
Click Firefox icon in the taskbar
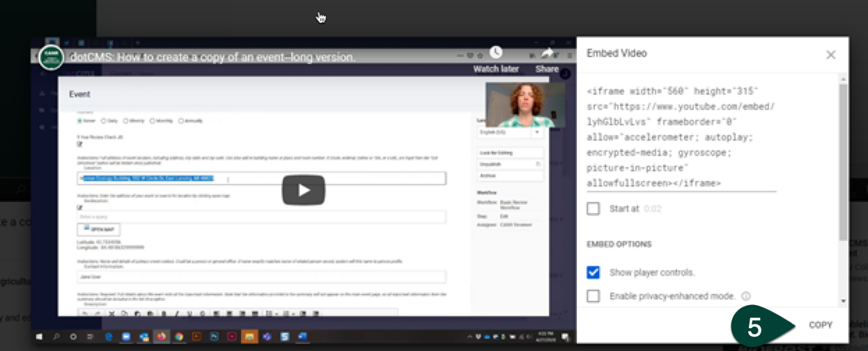162,337
